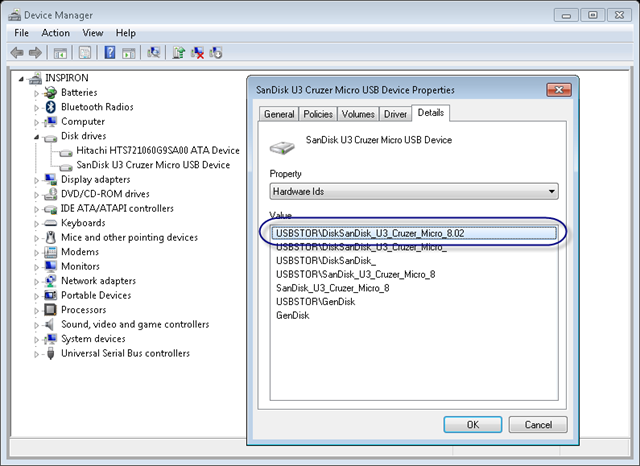This screenshot has height=466, width=640.
Task: Click the Batteries category icon
Action: [50, 93]
